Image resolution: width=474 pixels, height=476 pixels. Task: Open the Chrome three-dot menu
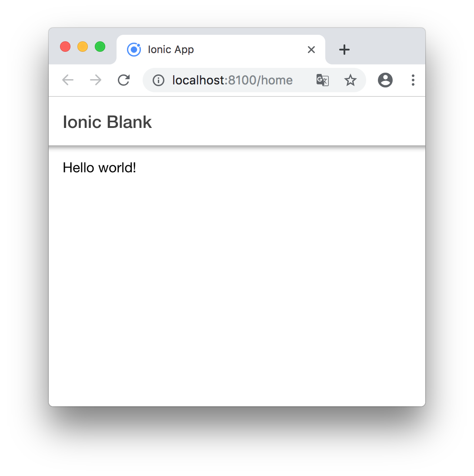click(413, 80)
